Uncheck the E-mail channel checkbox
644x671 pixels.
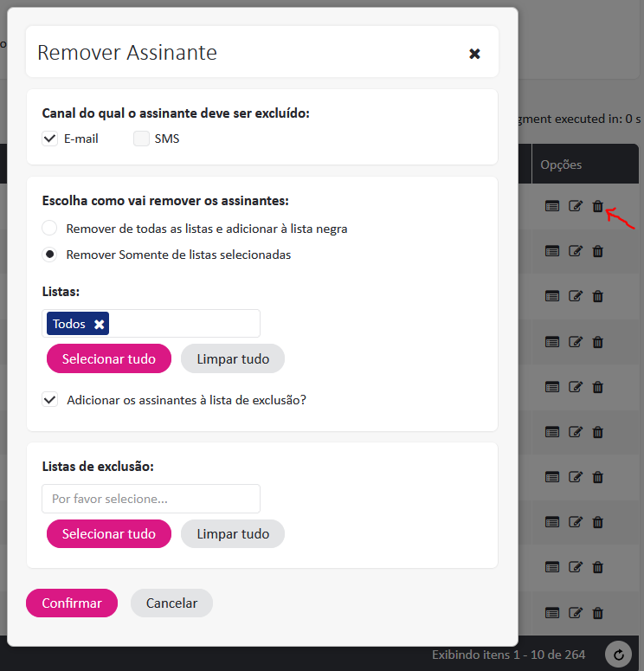50,139
